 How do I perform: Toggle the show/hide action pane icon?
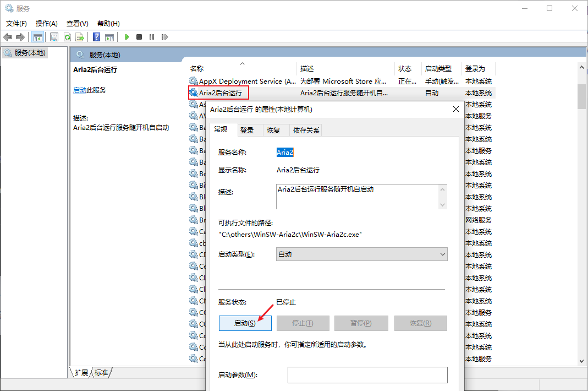click(x=109, y=37)
